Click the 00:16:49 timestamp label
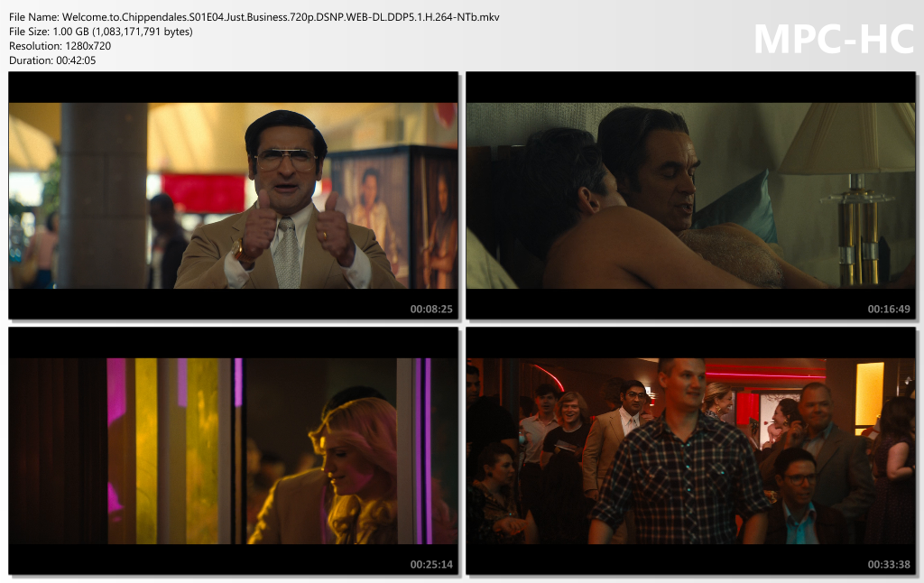This screenshot has width=924, height=583. [889, 309]
